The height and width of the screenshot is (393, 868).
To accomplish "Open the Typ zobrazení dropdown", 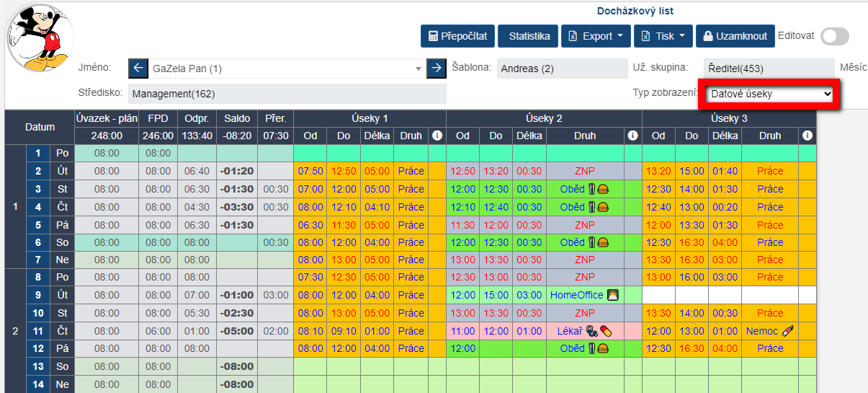I will pyautogui.click(x=769, y=94).
